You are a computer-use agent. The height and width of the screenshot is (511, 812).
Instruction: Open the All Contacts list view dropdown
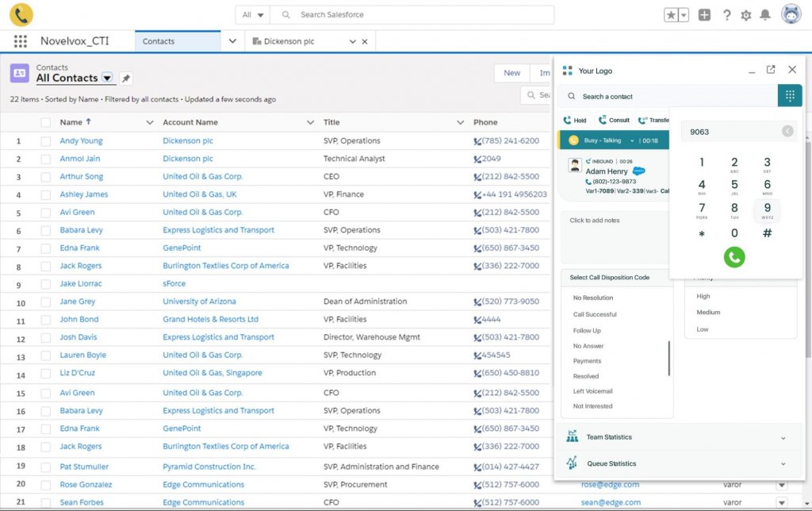coord(107,78)
